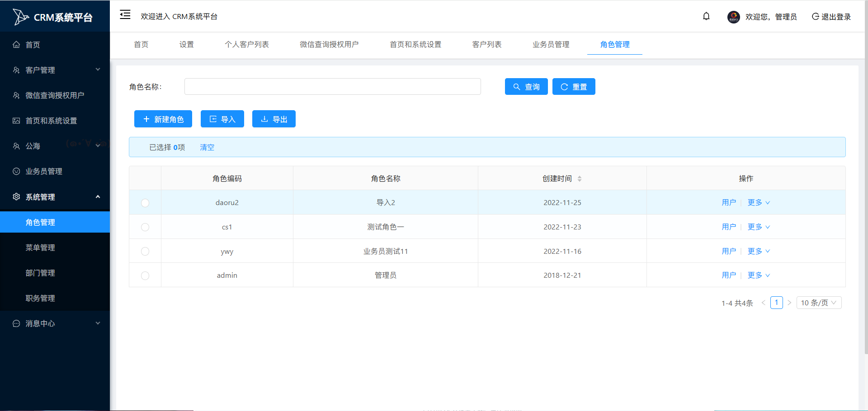Select the radio button for row daoru2
868x411 pixels.
point(145,203)
